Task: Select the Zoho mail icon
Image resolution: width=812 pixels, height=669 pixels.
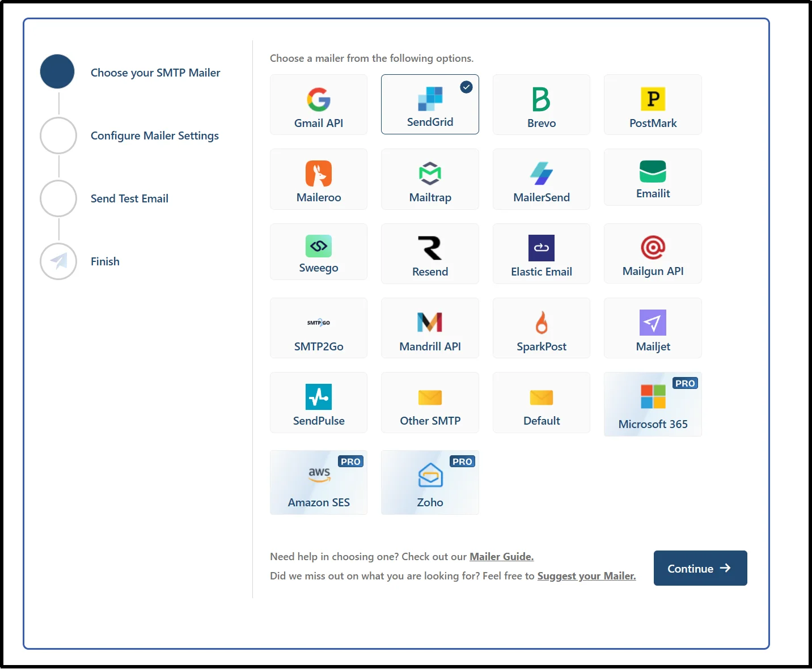Action: (x=430, y=475)
